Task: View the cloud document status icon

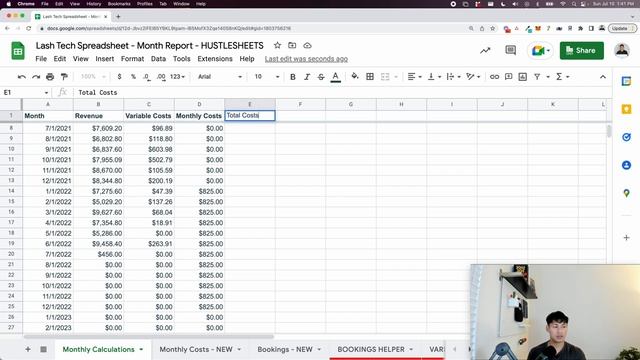Action: pyautogui.click(x=307, y=45)
